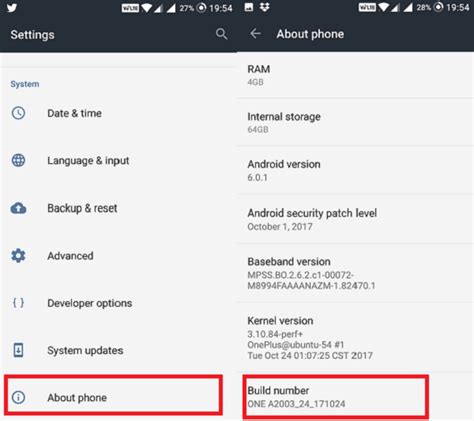
Task: Select Android security patch level item
Action: click(355, 219)
